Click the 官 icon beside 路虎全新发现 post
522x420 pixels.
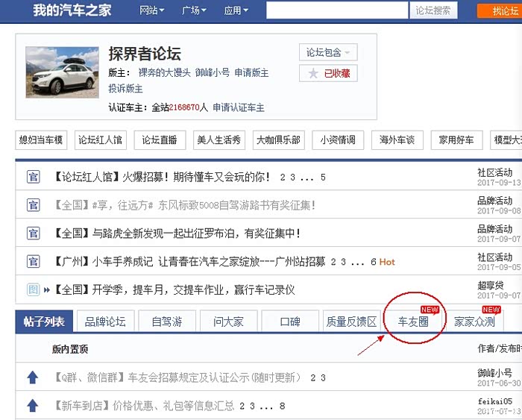coord(33,233)
